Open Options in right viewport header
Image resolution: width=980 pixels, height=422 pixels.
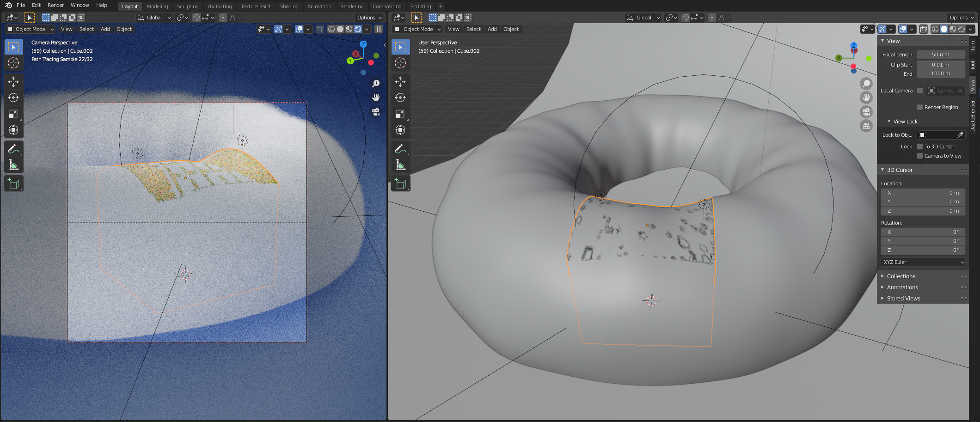[962, 18]
